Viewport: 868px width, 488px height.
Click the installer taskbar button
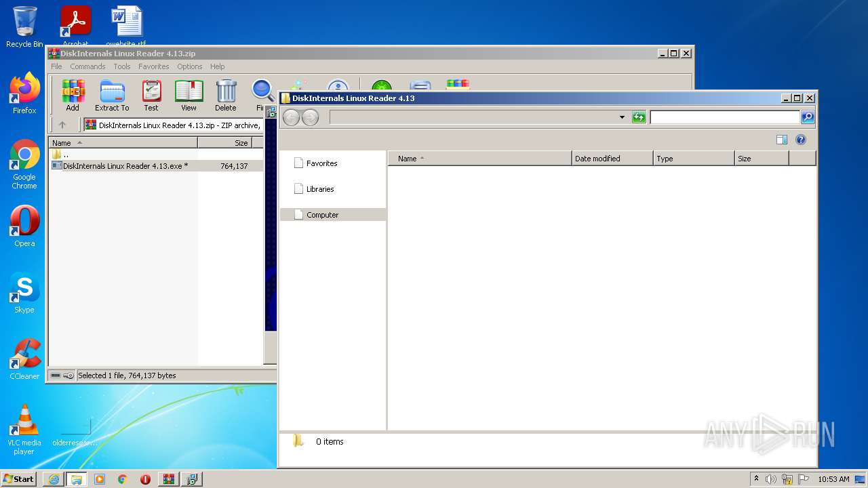pyautogui.click(x=192, y=479)
